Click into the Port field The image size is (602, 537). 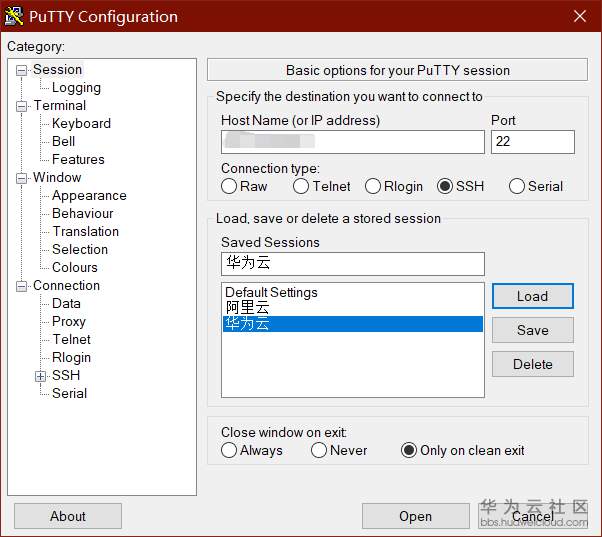[x=533, y=142]
